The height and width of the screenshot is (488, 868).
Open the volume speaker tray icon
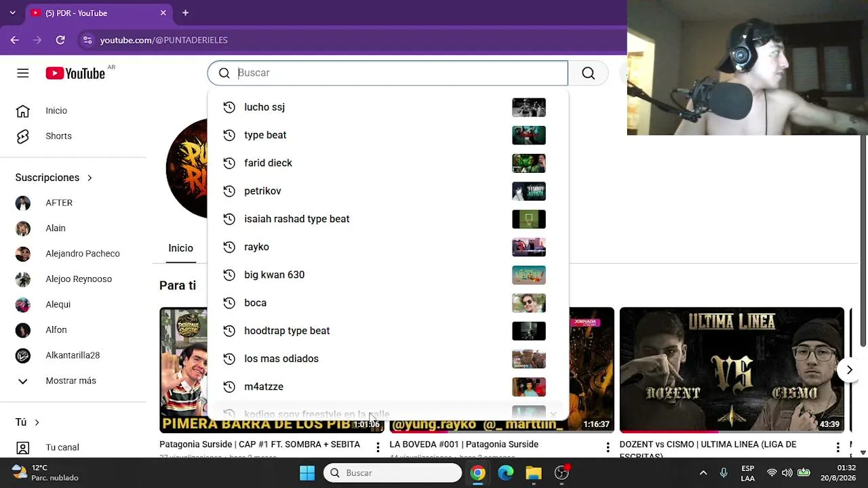(787, 473)
